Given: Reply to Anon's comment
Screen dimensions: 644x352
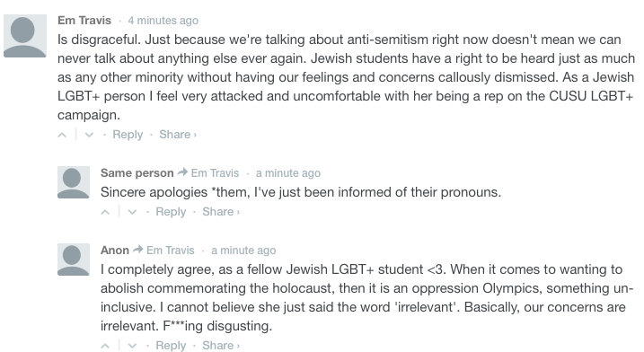Looking at the screenshot, I should pos(171,346).
